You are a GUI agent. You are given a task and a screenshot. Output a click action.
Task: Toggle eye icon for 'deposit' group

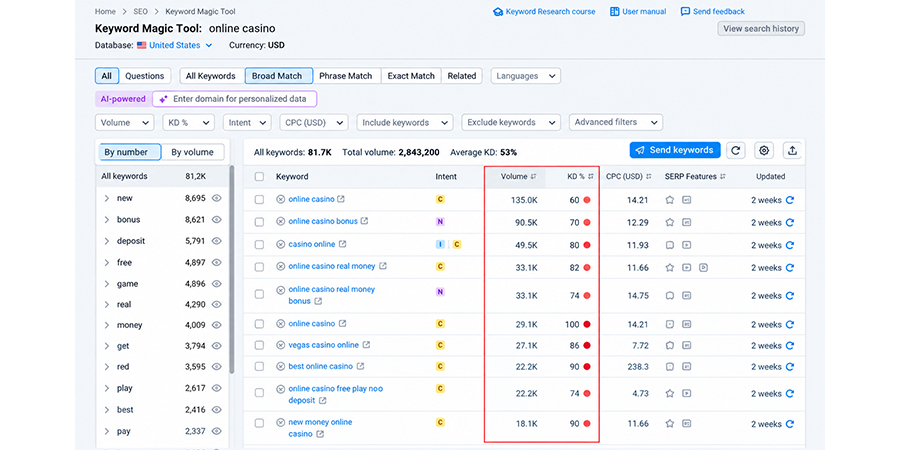point(216,241)
